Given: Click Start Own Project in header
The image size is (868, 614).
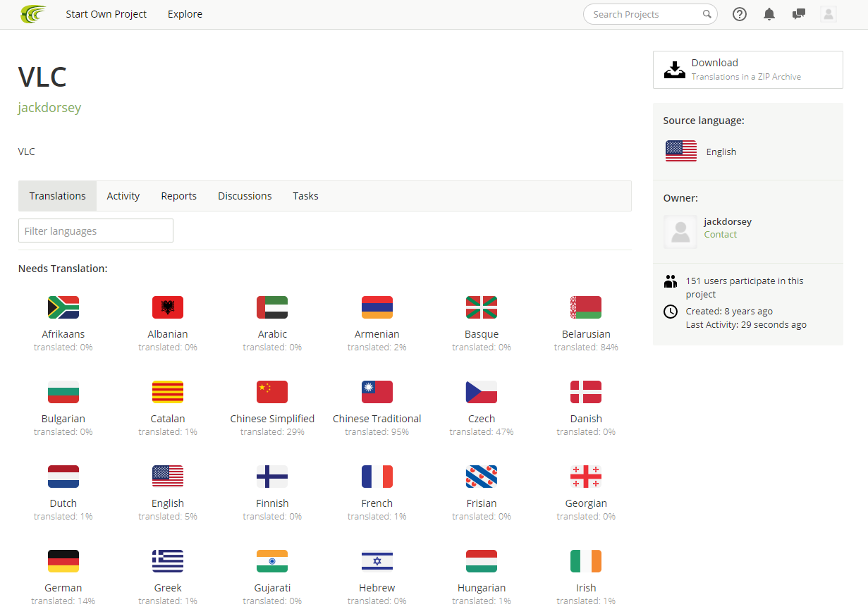Looking at the screenshot, I should [106, 14].
